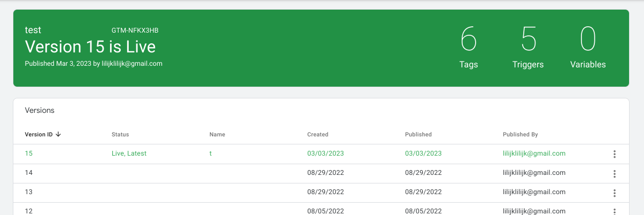Click container name 'test' in banner
The width and height of the screenshot is (644, 215).
[x=33, y=30]
